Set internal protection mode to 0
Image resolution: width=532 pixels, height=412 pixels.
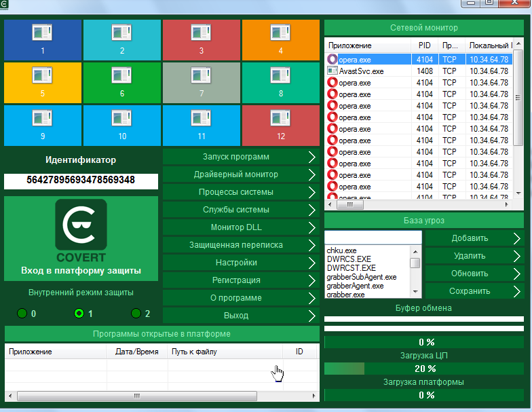(x=22, y=314)
